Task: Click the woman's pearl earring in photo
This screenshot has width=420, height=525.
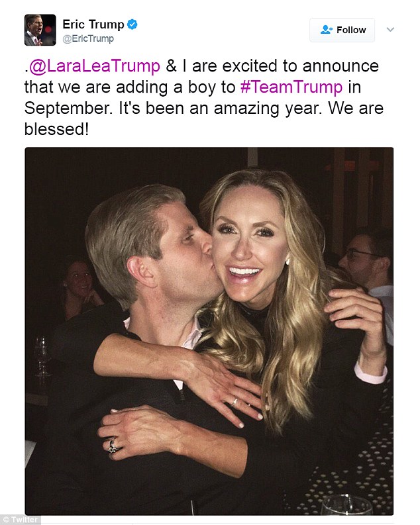Action: 287,262
